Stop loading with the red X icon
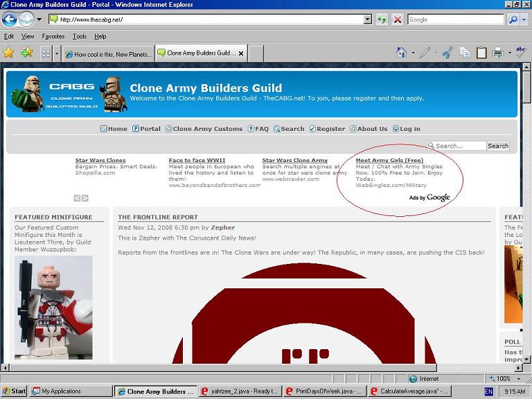 [398, 19]
